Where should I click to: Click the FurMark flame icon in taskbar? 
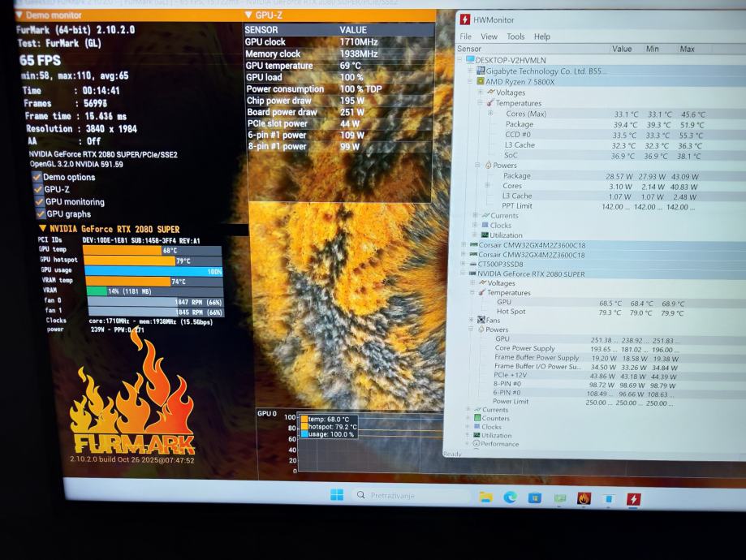[584, 498]
